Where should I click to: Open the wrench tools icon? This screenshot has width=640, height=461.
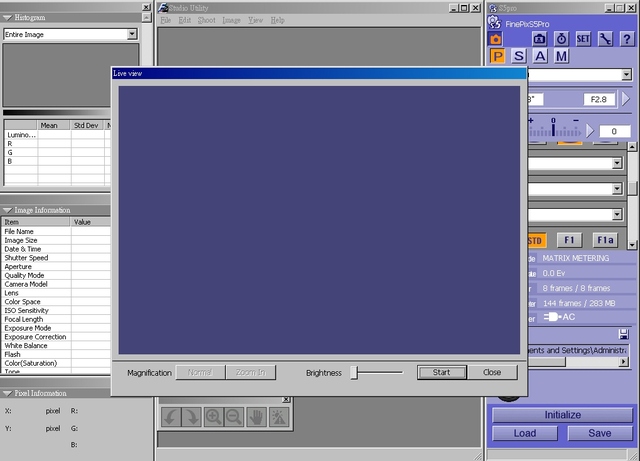tap(605, 39)
